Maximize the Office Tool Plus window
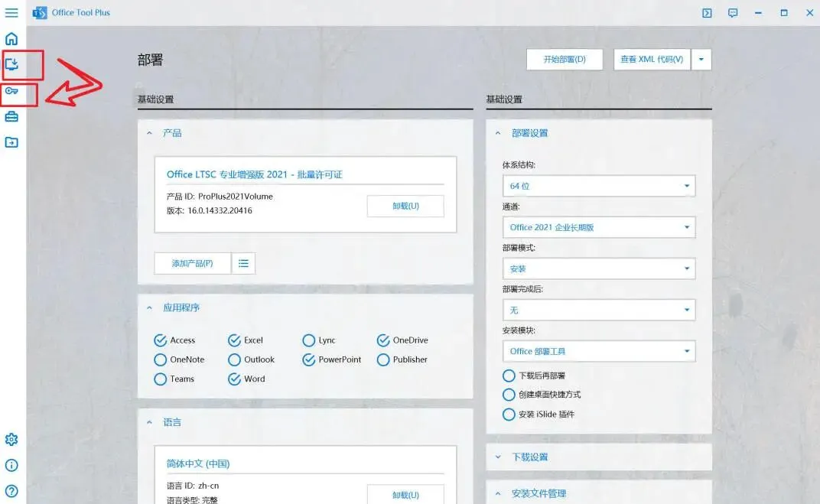Image resolution: width=820 pixels, height=504 pixels. pyautogui.click(x=784, y=12)
